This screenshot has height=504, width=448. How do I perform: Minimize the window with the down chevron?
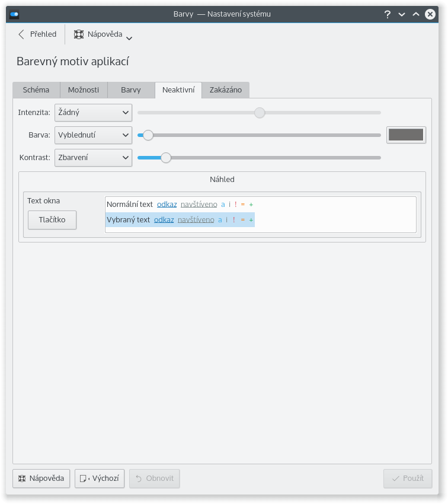[x=402, y=14]
